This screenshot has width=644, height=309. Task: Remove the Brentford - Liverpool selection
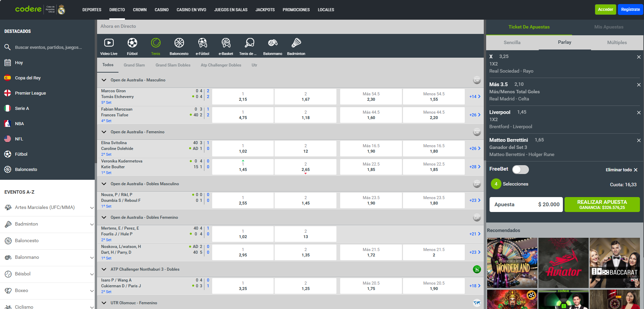[x=639, y=113]
